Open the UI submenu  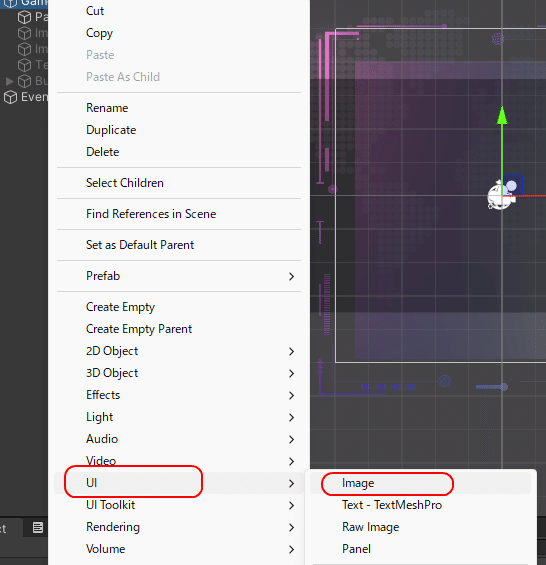pos(179,482)
